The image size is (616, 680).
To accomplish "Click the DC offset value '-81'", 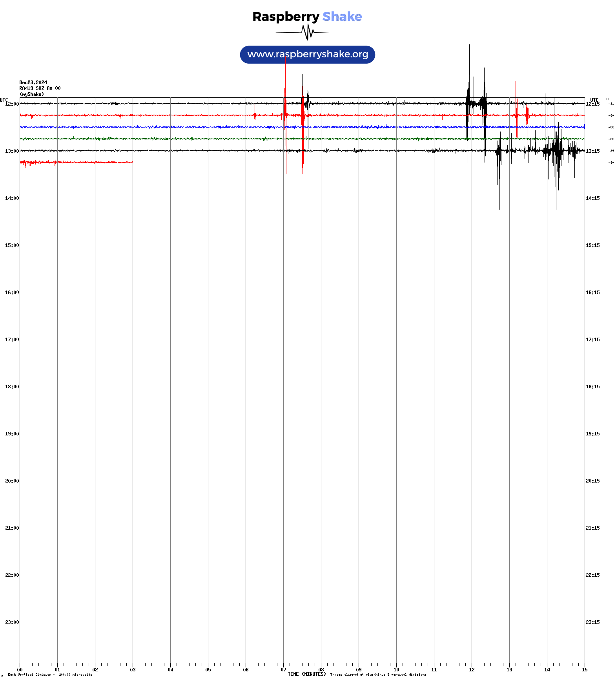I will (x=611, y=104).
